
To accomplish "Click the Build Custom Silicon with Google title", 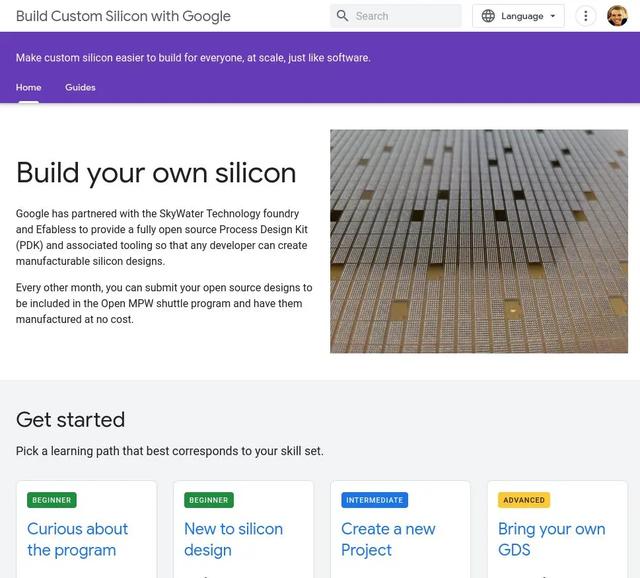I will (123, 16).
